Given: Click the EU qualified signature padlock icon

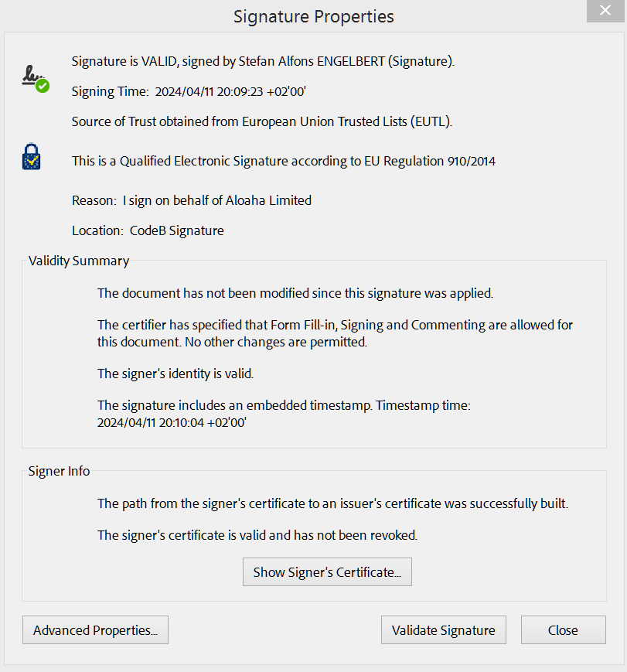Looking at the screenshot, I should (31, 156).
